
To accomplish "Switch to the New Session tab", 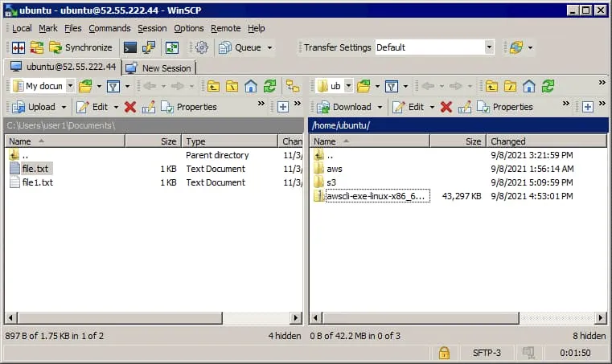I will [159, 67].
